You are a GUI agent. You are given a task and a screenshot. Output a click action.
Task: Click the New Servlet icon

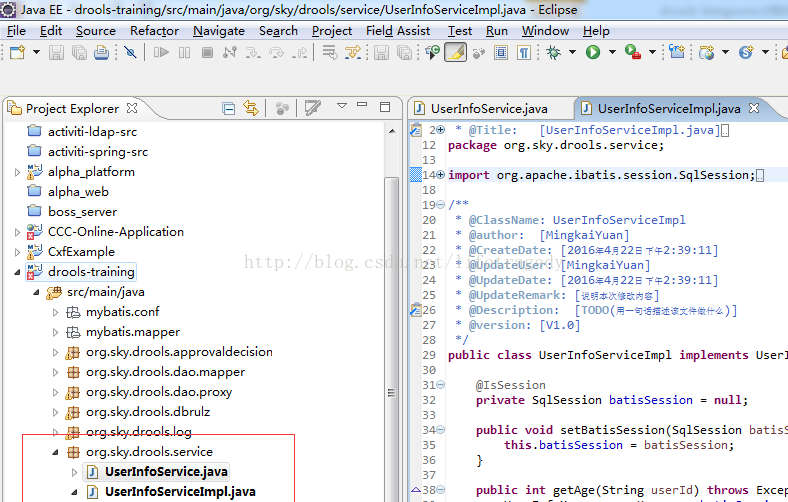[x=746, y=52]
